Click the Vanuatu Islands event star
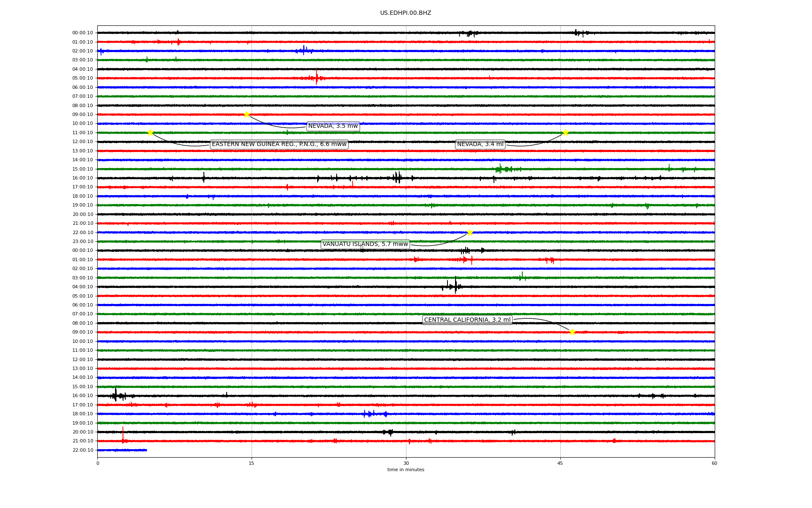The height and width of the screenshot is (508, 812). (470, 232)
